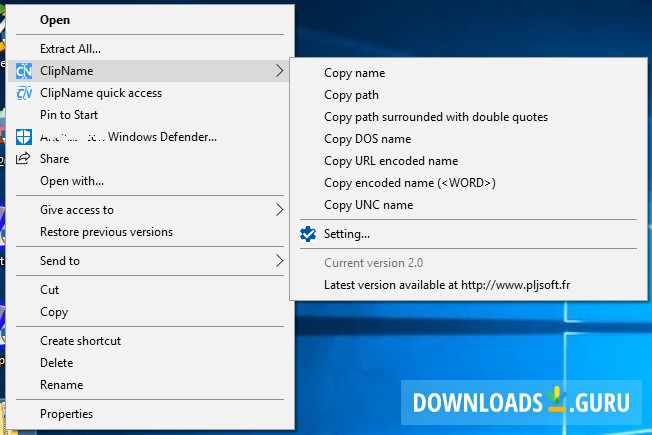Expand the ClipName submenu arrow
The image size is (652, 435).
(279, 71)
